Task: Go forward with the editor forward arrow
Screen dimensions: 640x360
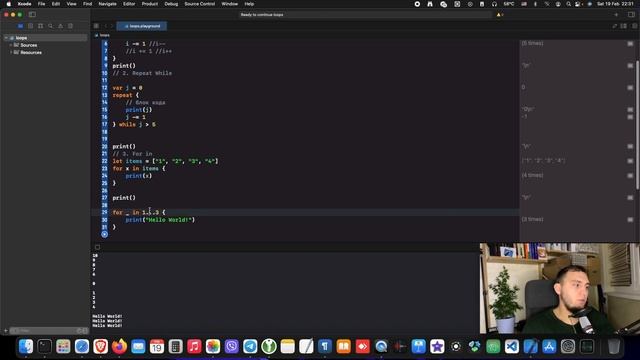Action: [x=112, y=26]
